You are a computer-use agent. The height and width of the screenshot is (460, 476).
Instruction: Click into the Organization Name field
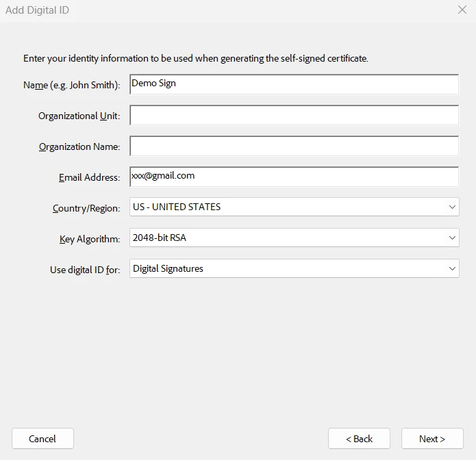(x=294, y=146)
